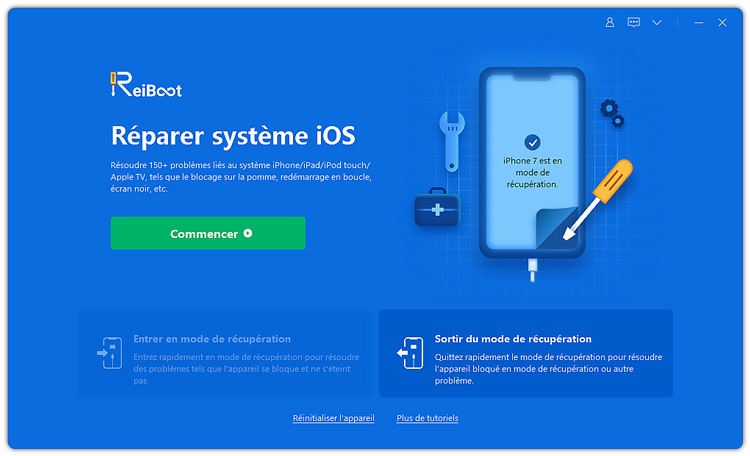This screenshot has height=456, width=750.
Task: Click the exit recovery mode phone icon
Action: coord(410,353)
